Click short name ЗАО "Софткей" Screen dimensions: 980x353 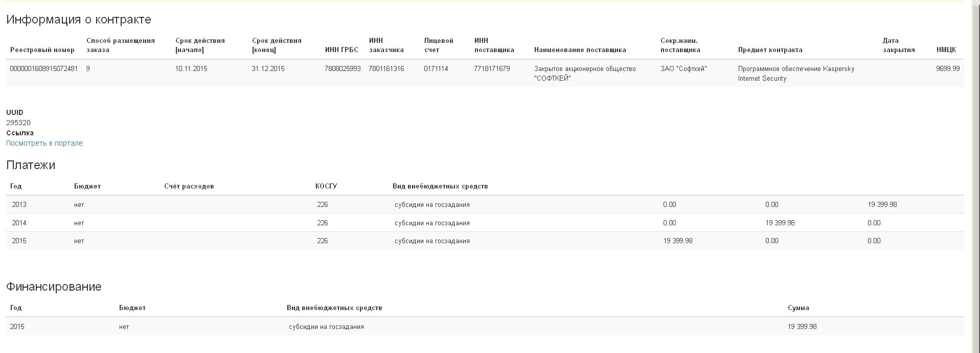683,68
